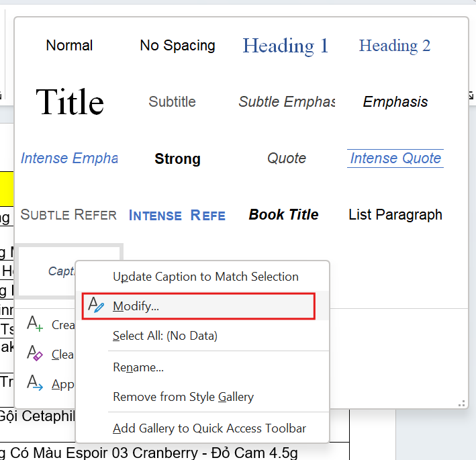Click the Apply Styles arrow icon
The image size is (476, 460).
click(x=35, y=383)
